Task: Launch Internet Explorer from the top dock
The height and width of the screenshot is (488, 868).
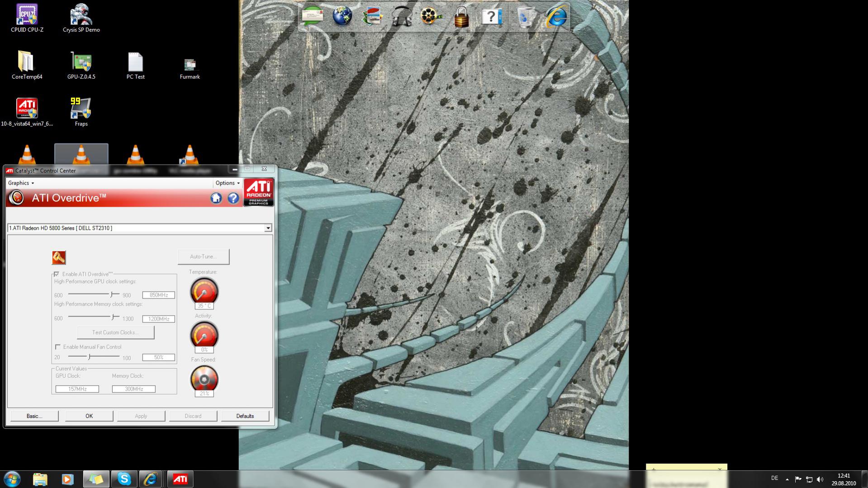Action: pyautogui.click(x=556, y=17)
